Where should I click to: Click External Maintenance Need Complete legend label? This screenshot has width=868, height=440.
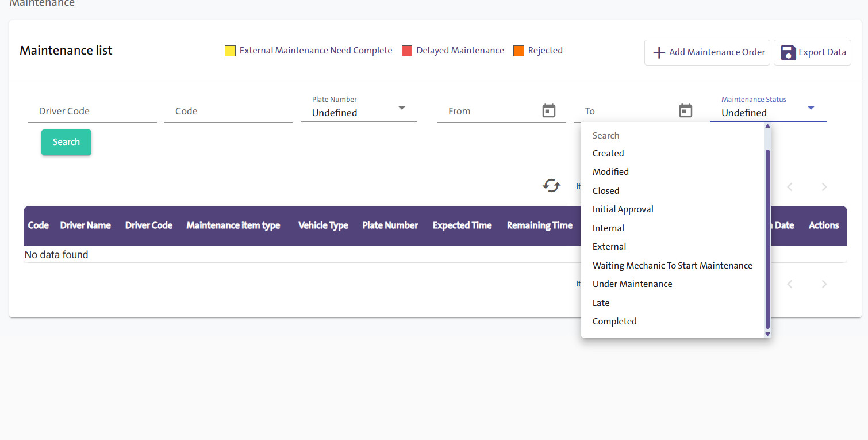pos(316,51)
